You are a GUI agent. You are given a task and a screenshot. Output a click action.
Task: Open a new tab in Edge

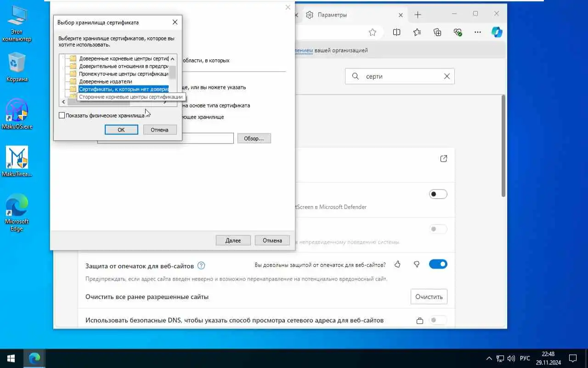418,15
